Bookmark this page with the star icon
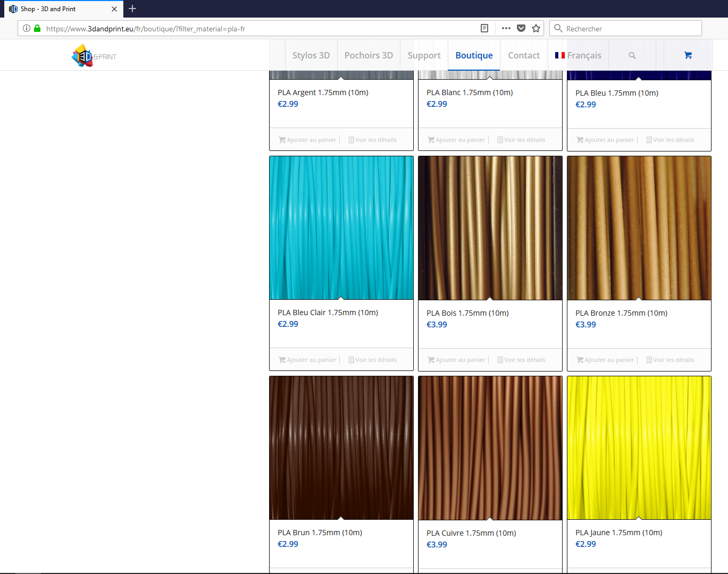Viewport: 728px width, 574px height. point(536,28)
